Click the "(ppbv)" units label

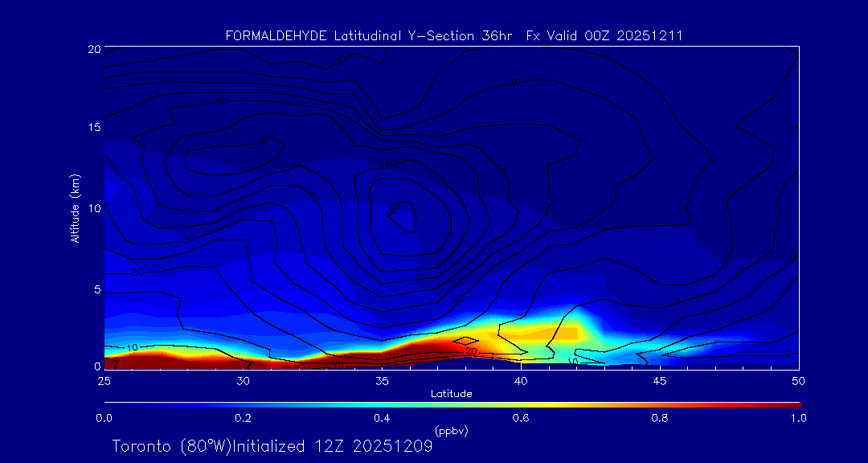pos(452,431)
